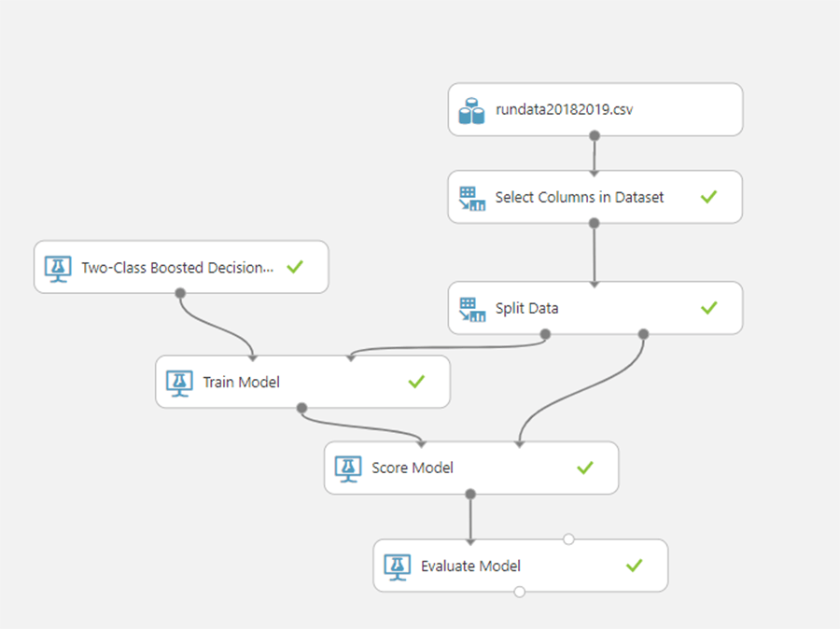This screenshot has height=629, width=840.
Task: Click the green checkmark on Evaluate Model
Action: (x=635, y=566)
